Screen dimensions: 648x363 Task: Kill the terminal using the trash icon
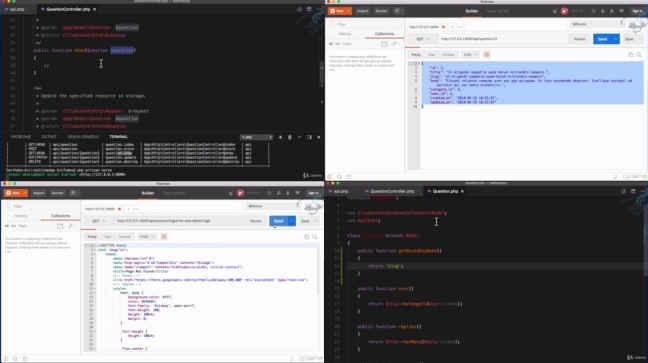point(290,137)
